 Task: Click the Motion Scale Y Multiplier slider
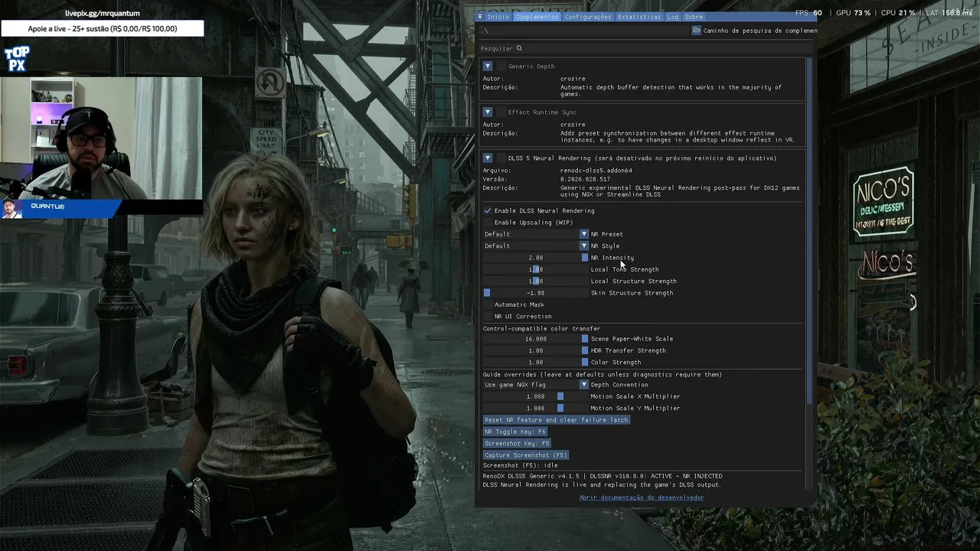point(535,408)
